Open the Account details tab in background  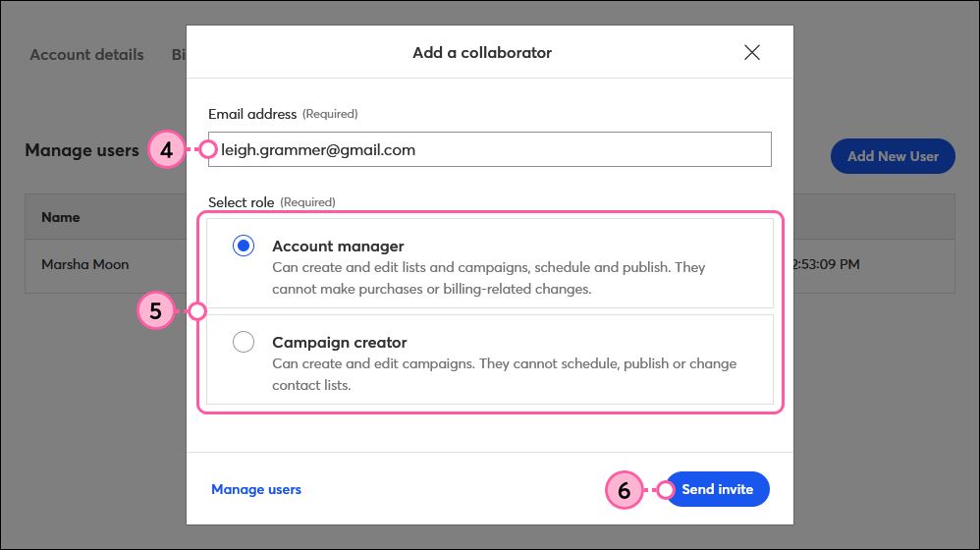pyautogui.click(x=86, y=55)
